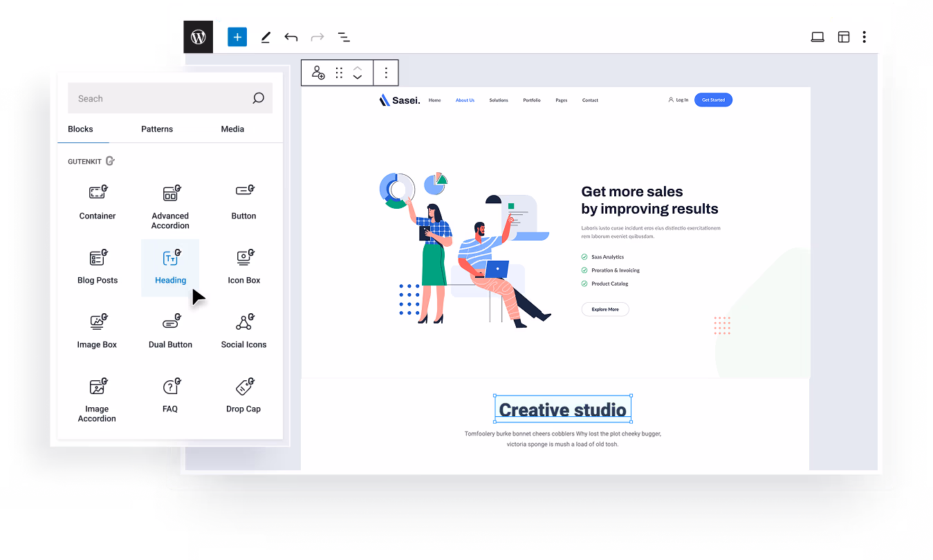Toggle the blue block inserter plus button
The image size is (933, 560).
237,37
